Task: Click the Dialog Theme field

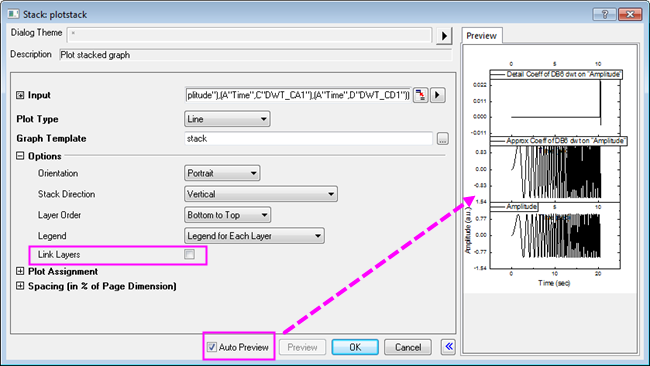Action: 250,35
